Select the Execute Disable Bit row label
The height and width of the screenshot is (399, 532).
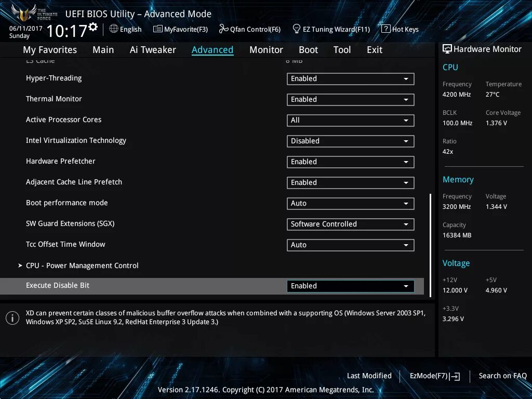pyautogui.click(x=58, y=285)
